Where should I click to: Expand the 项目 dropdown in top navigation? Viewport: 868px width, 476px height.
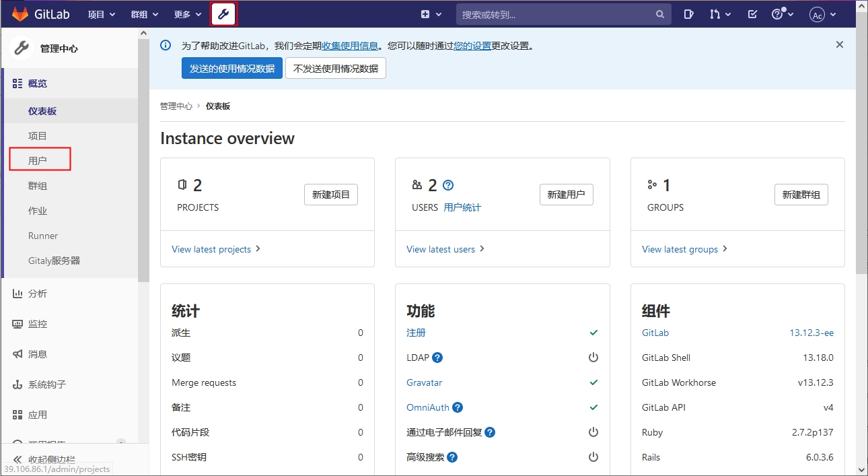tap(102, 14)
